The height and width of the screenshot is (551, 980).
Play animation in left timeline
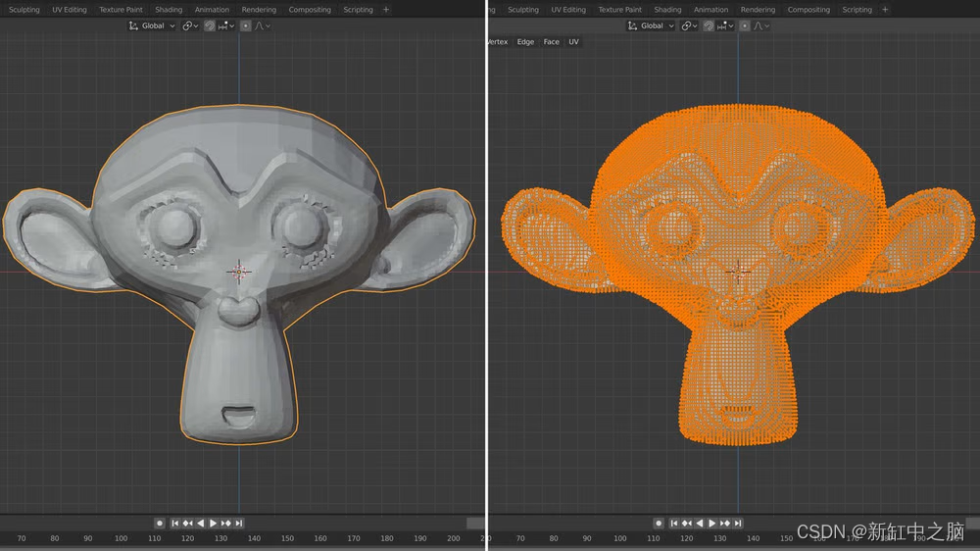(x=213, y=523)
